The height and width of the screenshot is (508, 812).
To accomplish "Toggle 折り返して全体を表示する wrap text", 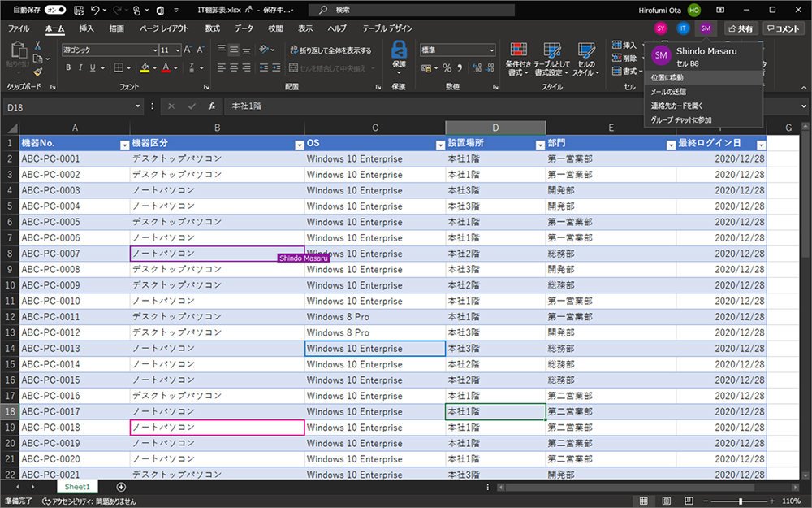I will click(x=331, y=50).
